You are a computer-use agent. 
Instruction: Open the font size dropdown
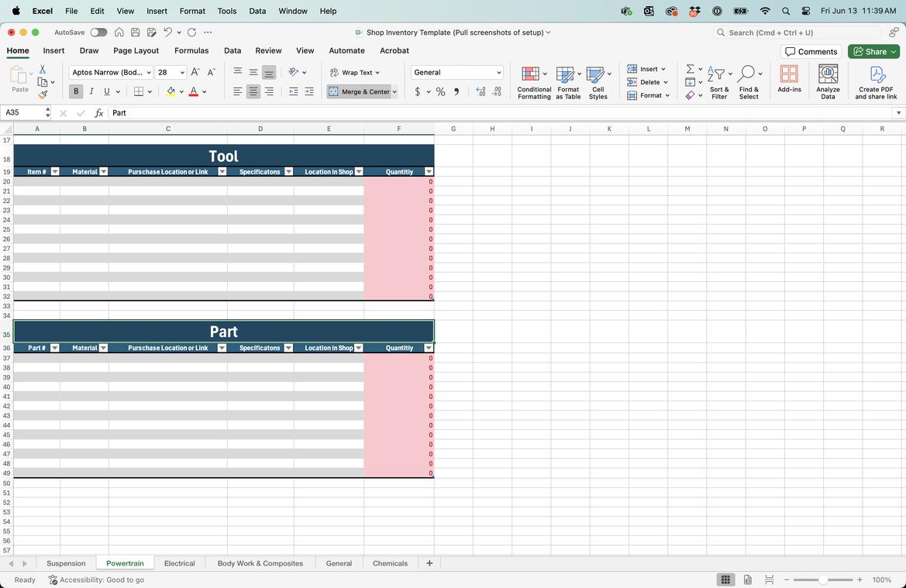click(x=182, y=72)
